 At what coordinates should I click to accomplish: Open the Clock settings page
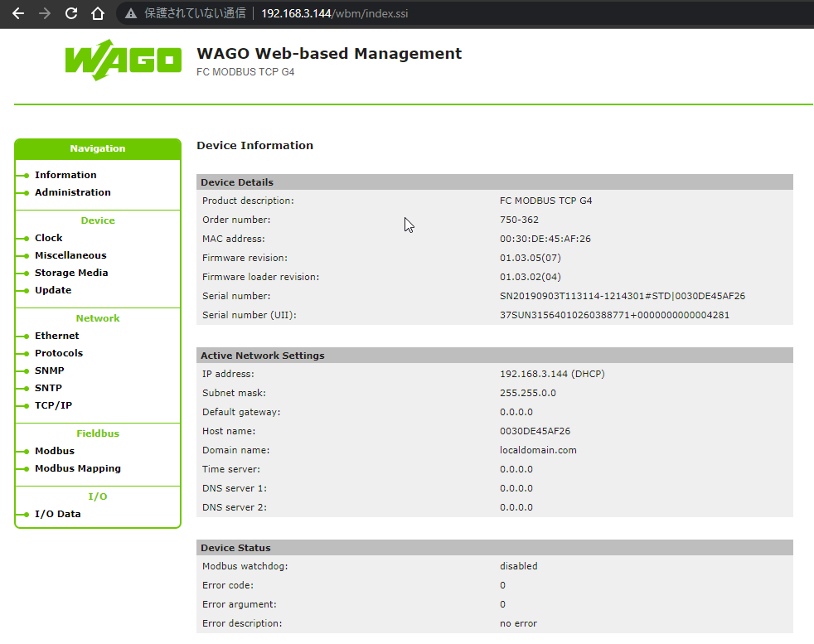(48, 238)
